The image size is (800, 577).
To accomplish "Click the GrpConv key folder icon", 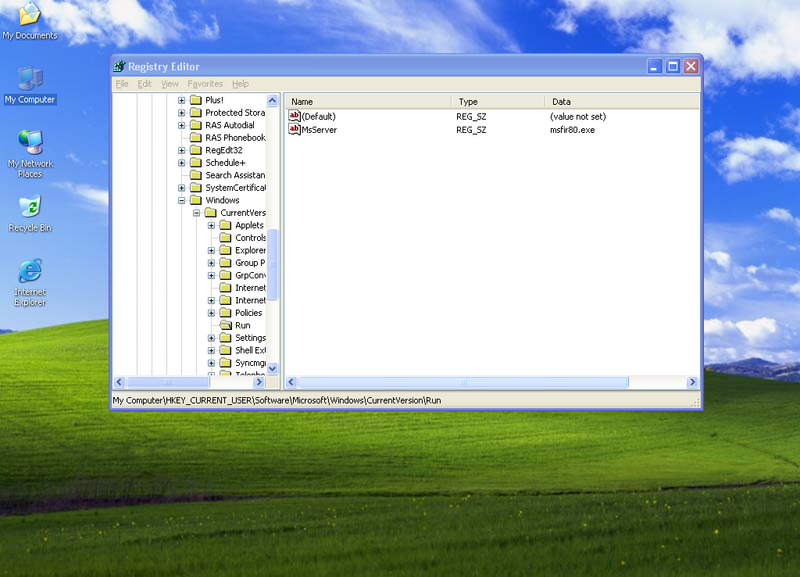I will click(226, 275).
